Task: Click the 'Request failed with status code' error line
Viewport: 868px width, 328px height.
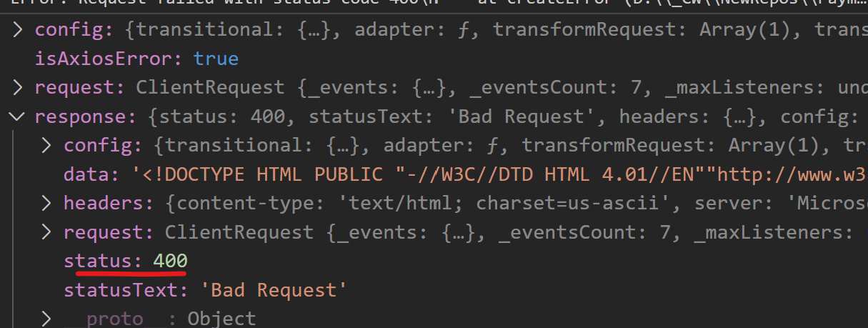Action: pos(434,4)
